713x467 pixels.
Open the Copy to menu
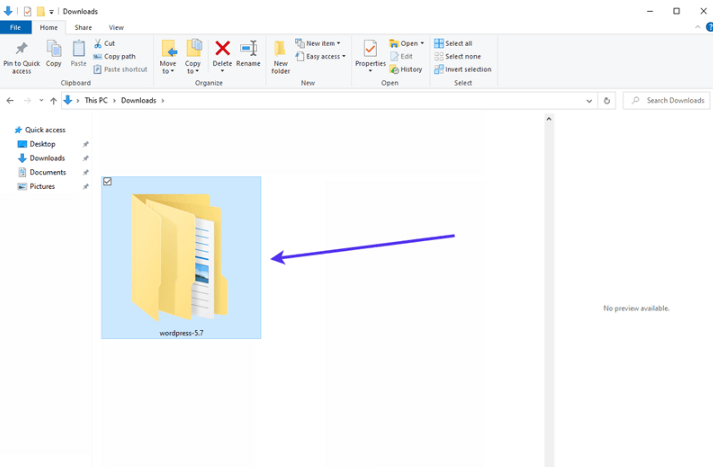pyautogui.click(x=193, y=57)
